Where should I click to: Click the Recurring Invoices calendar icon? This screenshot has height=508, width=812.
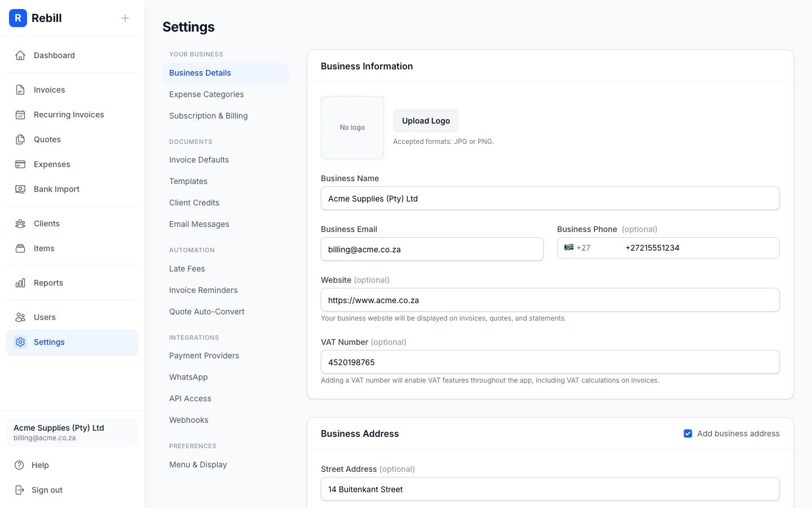pyautogui.click(x=20, y=115)
